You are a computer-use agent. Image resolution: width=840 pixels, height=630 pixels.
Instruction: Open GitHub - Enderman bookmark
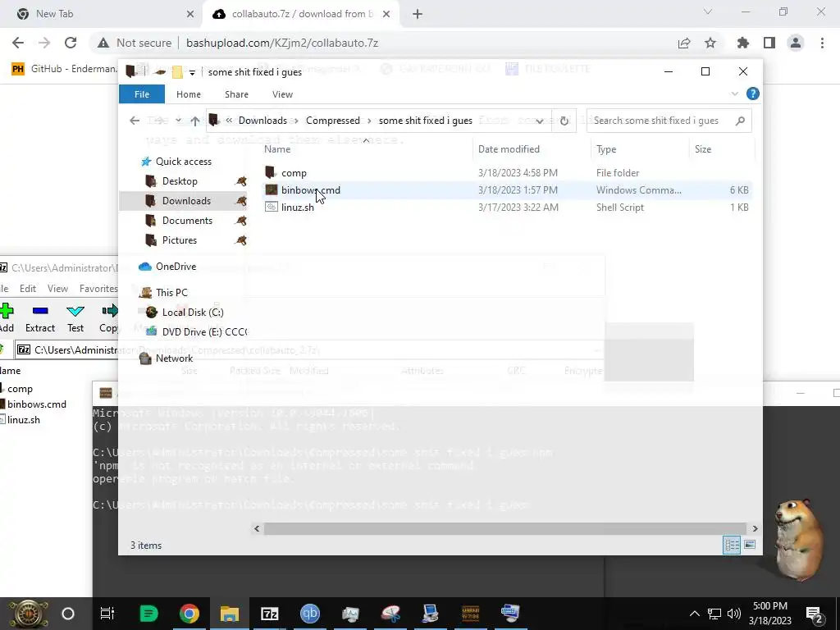coord(65,69)
